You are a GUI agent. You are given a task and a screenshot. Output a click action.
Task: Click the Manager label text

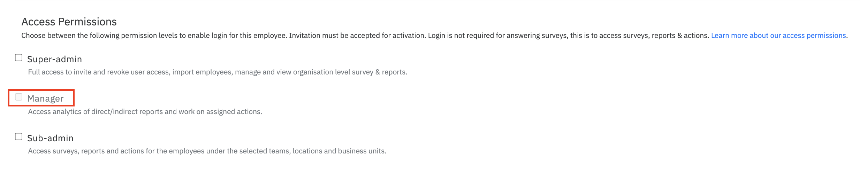45,99
